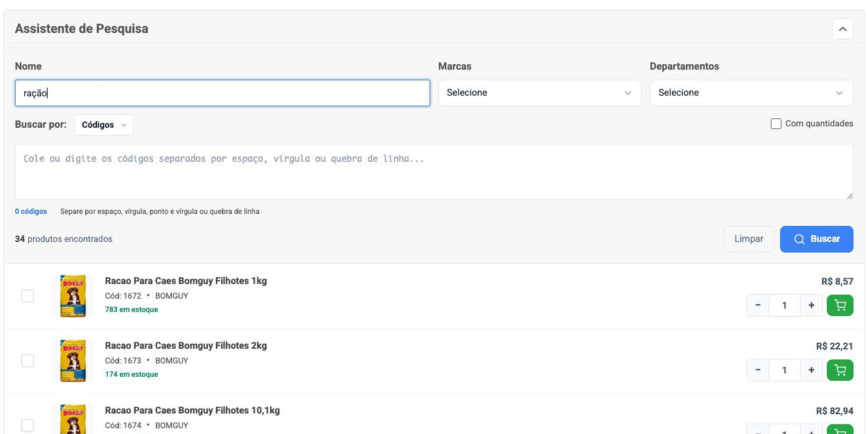
Task: Add Bomguy Filhotes 1kg to cart
Action: [x=840, y=306]
